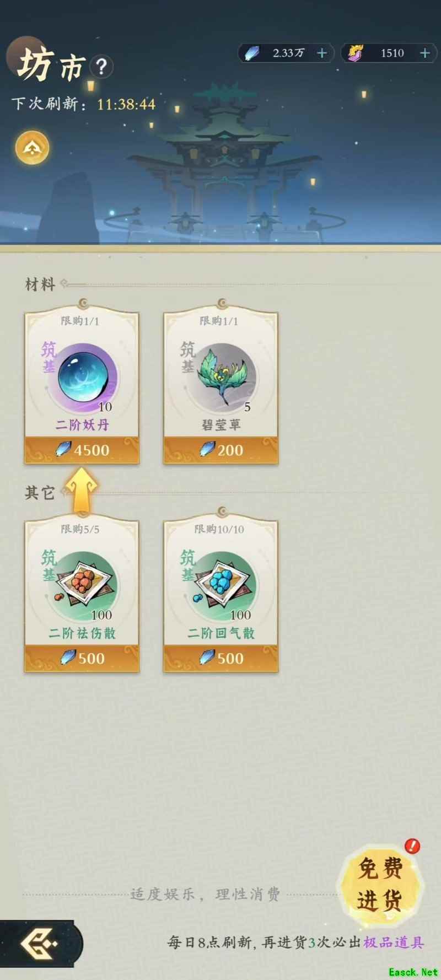The image size is (441, 980).
Task: Click the 免费进货 free restock button
Action: pos(380,885)
